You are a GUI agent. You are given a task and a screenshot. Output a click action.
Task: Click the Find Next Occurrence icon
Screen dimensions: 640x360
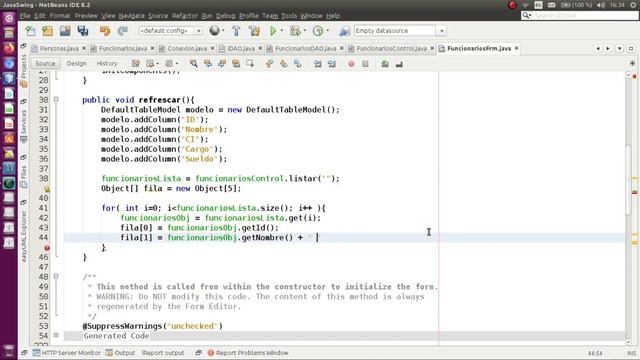point(222,64)
